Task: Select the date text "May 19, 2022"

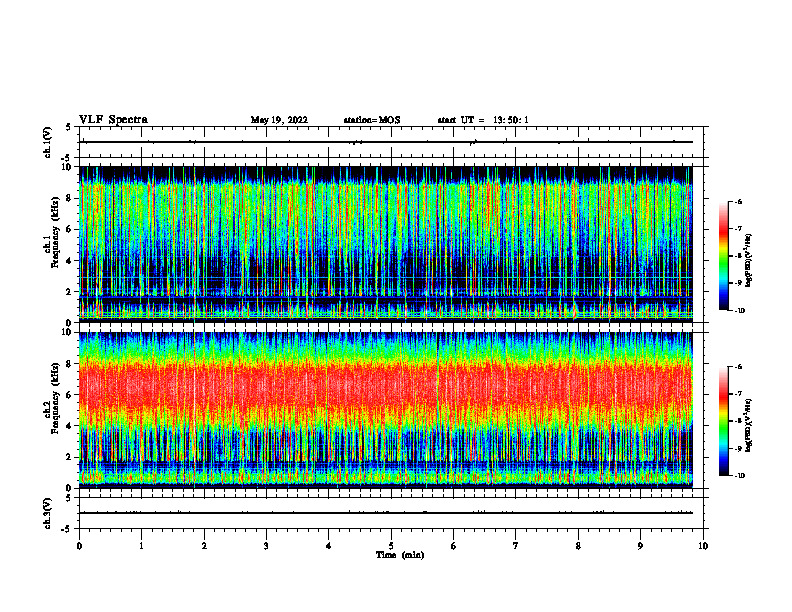Action: (x=279, y=120)
